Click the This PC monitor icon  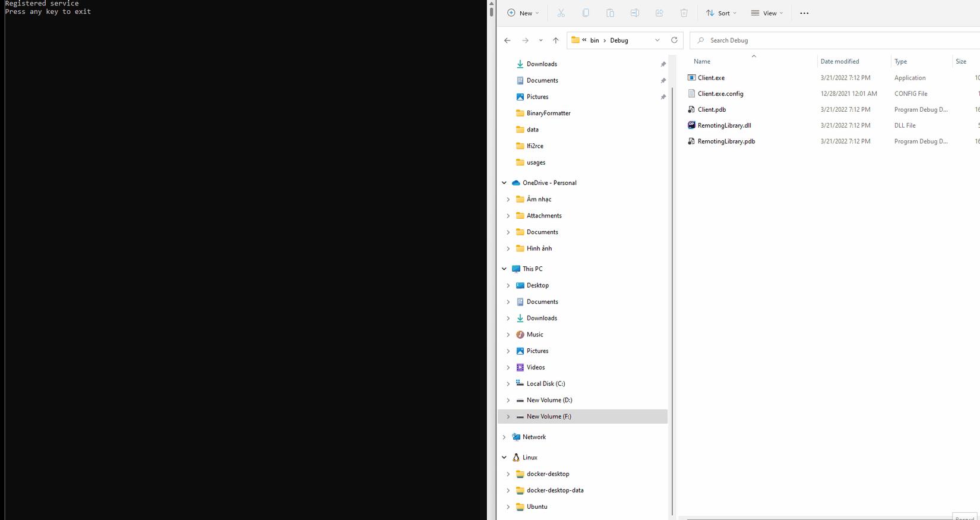[x=516, y=269]
